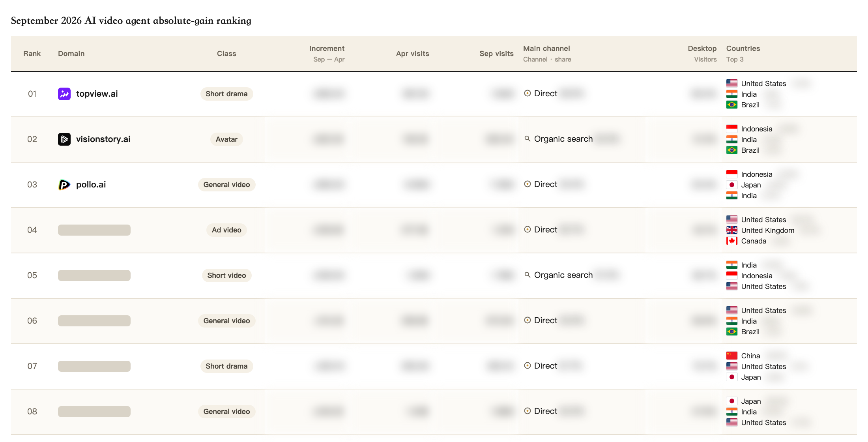Screen dimensions: 868x442
Task: Click the Increment column header
Action: (327, 49)
